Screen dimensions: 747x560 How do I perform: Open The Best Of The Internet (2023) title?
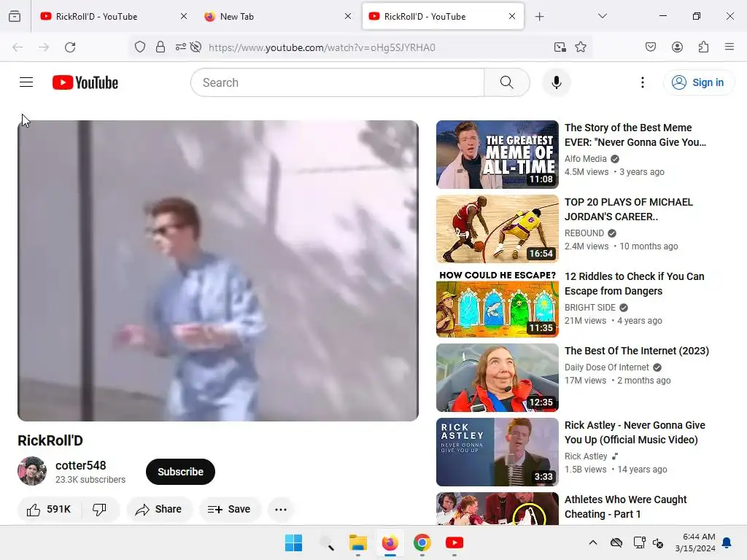coord(637,351)
